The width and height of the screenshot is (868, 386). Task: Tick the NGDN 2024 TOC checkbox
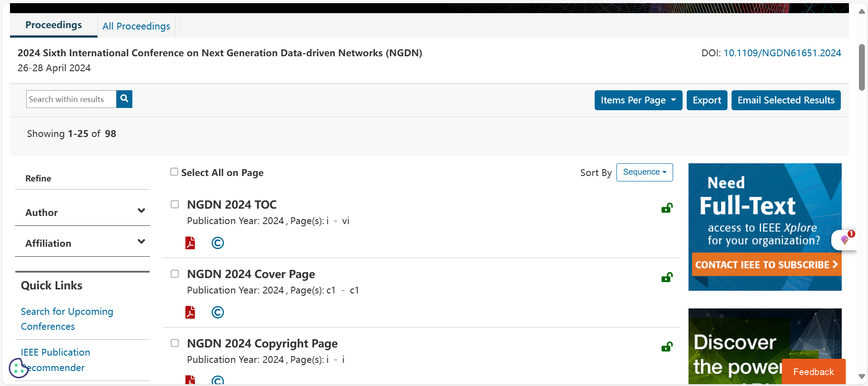pos(175,205)
